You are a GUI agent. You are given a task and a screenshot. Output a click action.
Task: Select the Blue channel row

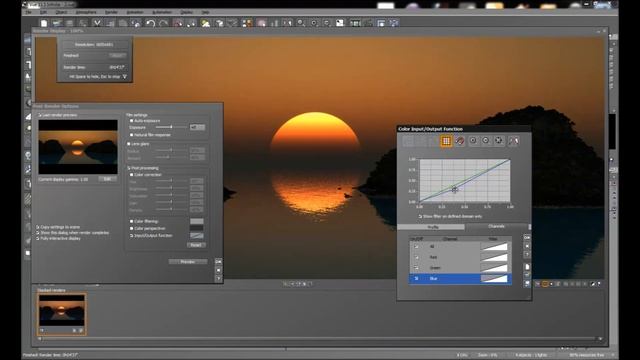pos(460,278)
